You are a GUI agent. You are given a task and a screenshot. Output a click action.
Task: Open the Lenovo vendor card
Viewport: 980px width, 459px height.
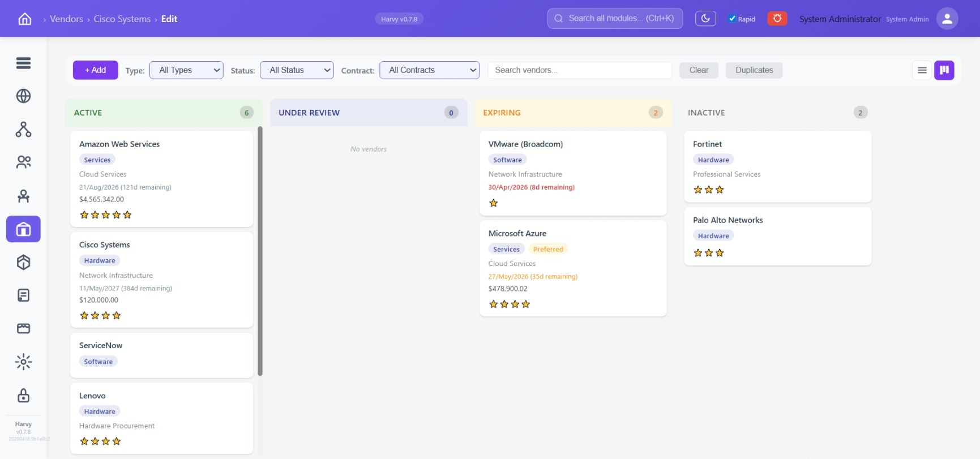coord(161,418)
